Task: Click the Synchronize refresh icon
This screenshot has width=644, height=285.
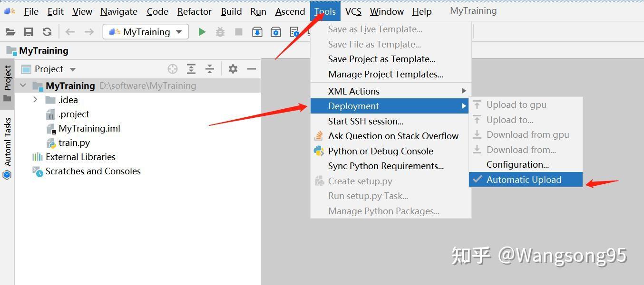Action: (x=47, y=32)
